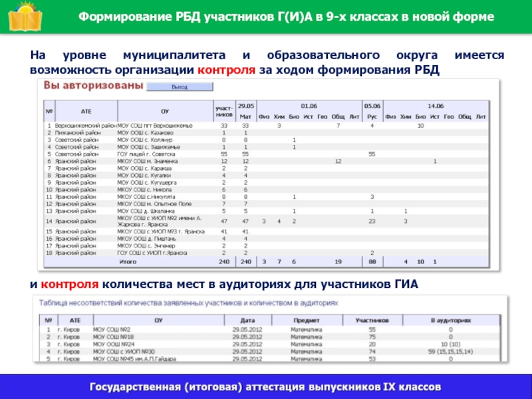Screen dimensions: 532x399
Task: Select row 'МОУ ООШ с. Кугушерга'
Action: coord(267,182)
